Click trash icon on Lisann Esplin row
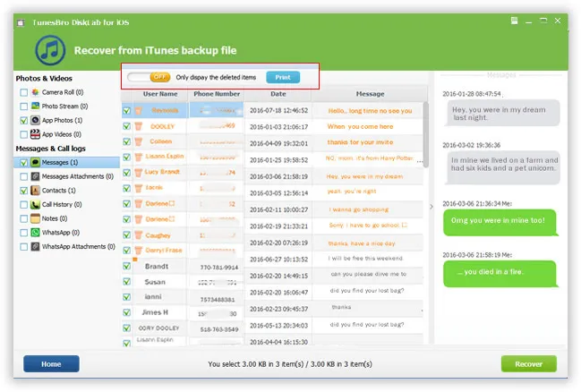Image resolution: width=581 pixels, height=392 pixels. click(x=139, y=158)
